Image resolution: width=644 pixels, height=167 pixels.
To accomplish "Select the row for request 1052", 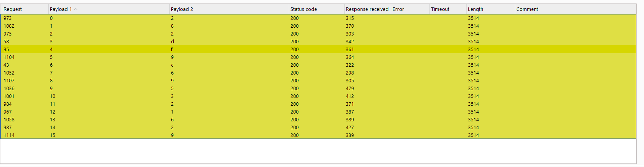I will point(9,73).
